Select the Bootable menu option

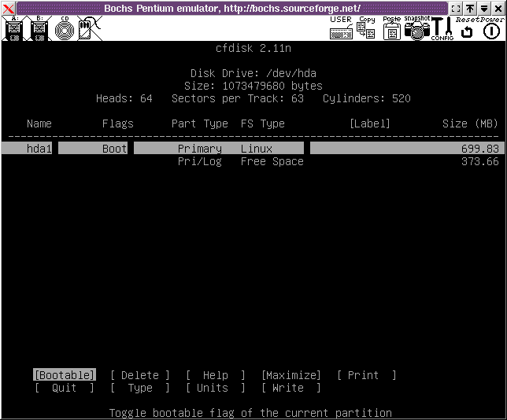pyautogui.click(x=65, y=375)
